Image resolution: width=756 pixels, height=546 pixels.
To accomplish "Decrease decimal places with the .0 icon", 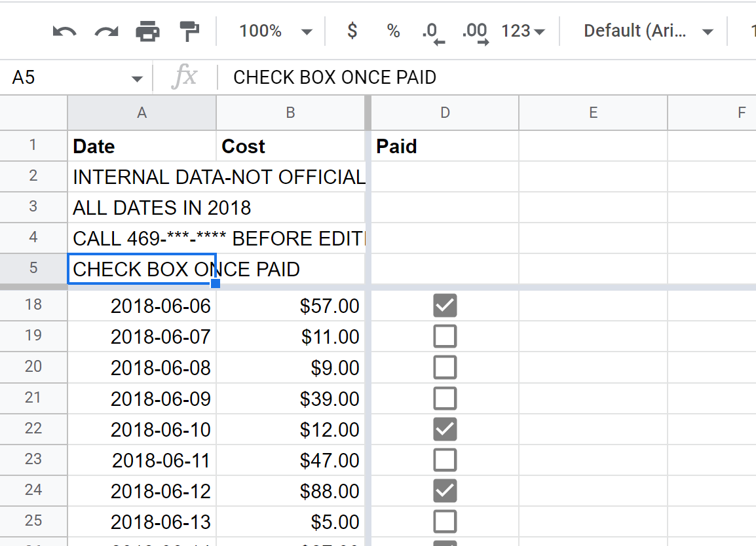I will (x=434, y=30).
